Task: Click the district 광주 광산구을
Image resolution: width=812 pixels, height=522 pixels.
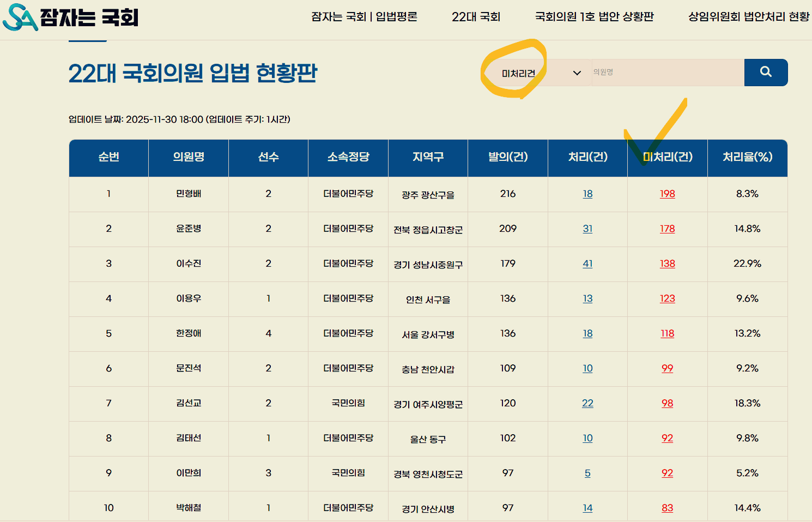Action: click(x=428, y=195)
